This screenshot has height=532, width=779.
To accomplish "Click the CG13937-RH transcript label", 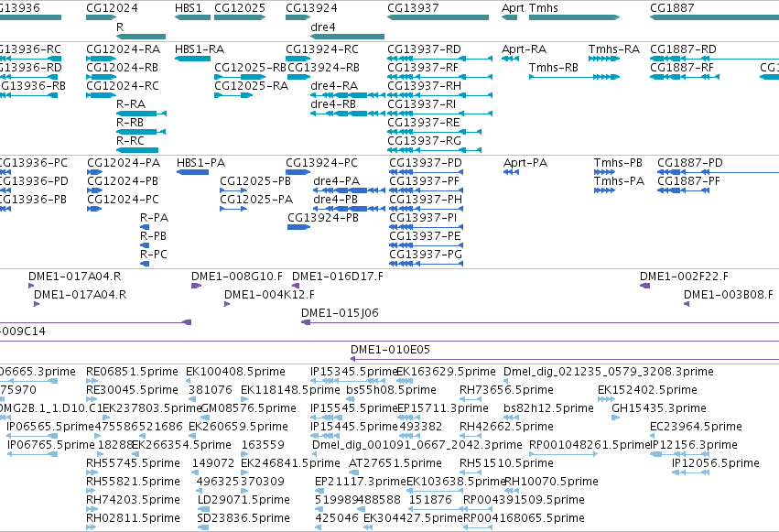I will point(424,86).
